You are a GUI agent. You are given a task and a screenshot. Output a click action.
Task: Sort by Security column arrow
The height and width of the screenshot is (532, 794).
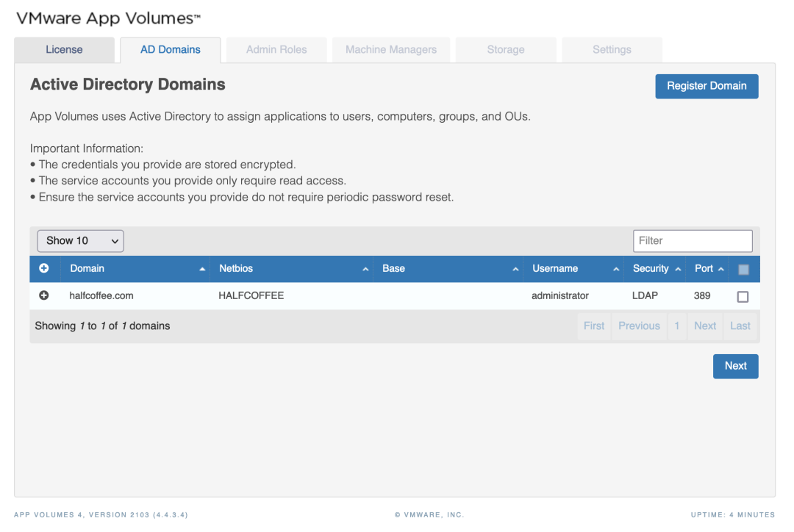(678, 269)
